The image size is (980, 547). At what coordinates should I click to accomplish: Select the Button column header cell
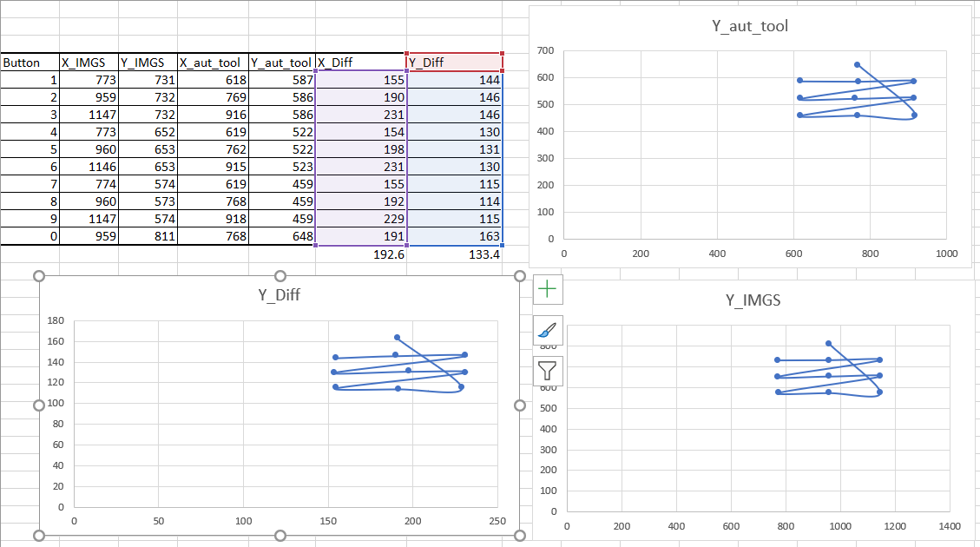(30, 63)
